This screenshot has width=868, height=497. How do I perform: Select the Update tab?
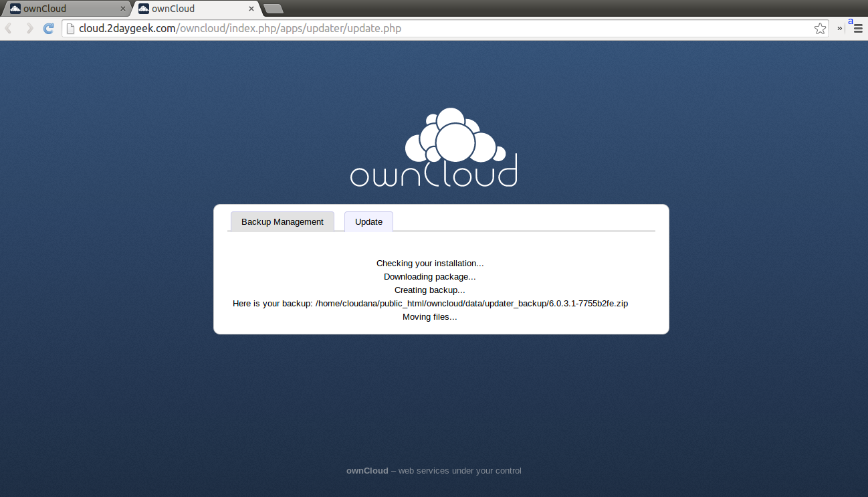tap(368, 221)
